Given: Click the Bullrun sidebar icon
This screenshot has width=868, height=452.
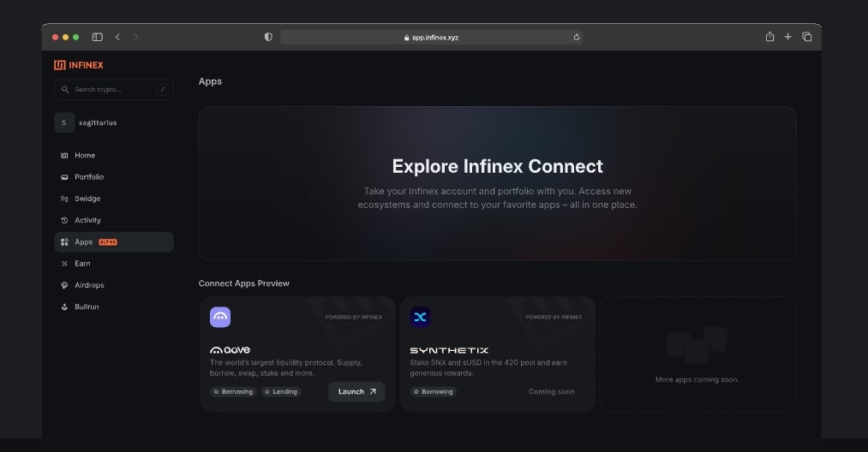Looking at the screenshot, I should (x=64, y=306).
